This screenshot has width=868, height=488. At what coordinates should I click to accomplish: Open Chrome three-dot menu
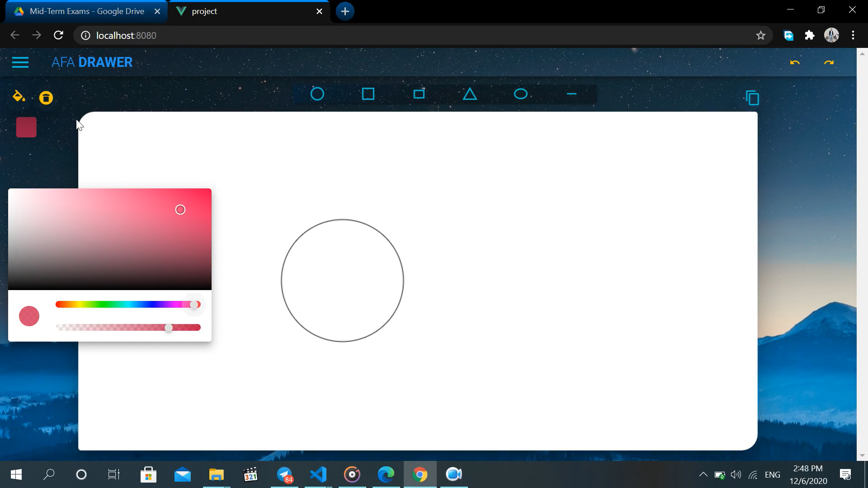pos(853,35)
